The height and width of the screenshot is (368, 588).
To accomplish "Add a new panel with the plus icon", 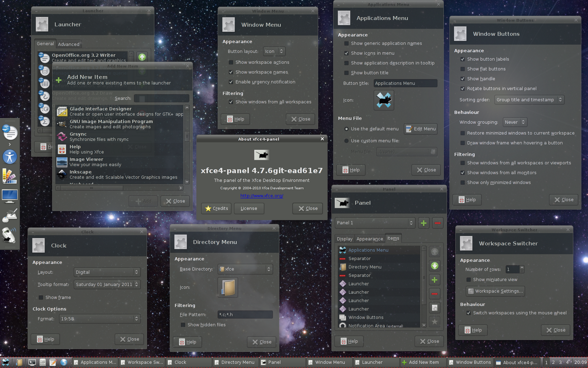I will point(423,223).
